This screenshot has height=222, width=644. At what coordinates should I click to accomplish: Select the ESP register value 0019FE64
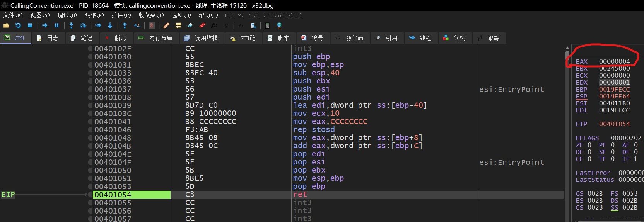tap(614, 97)
